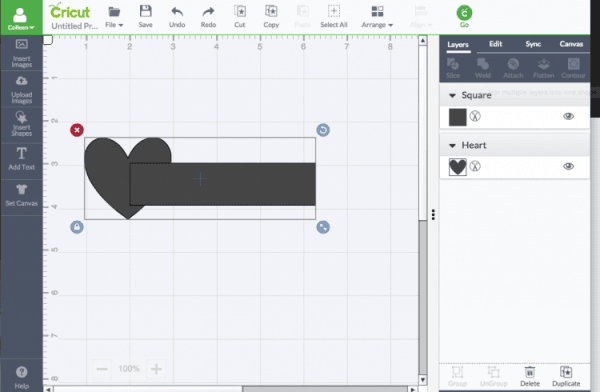The height and width of the screenshot is (392, 600).
Task: Collapse the Square layer group
Action: click(x=452, y=95)
